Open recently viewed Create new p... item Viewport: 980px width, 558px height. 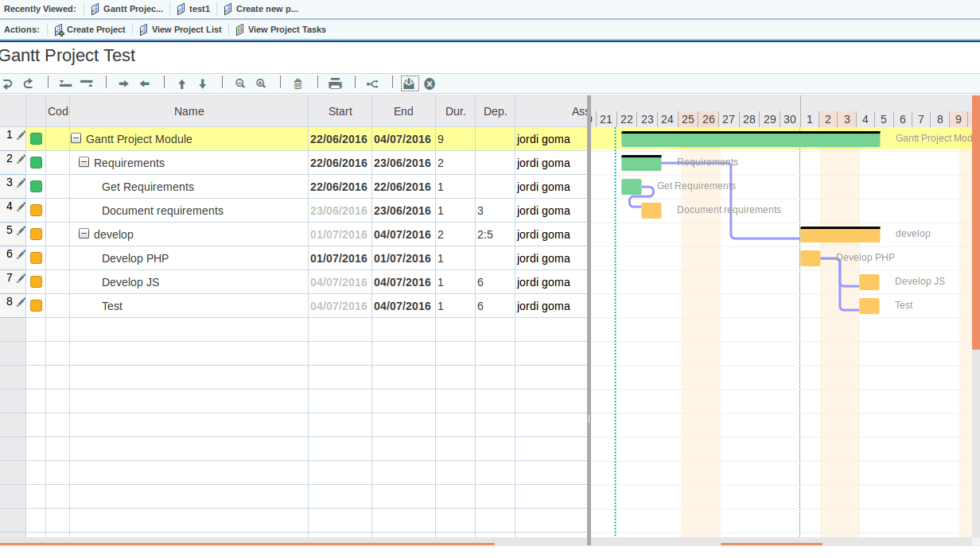[261, 9]
